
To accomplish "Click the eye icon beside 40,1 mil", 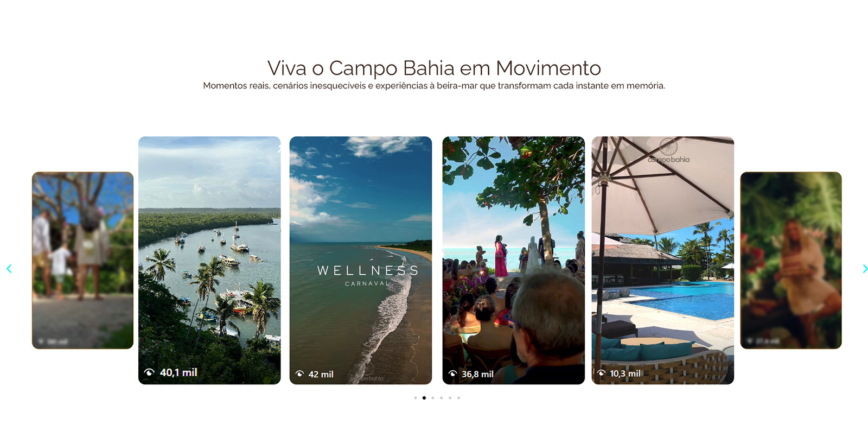I will pos(149,372).
